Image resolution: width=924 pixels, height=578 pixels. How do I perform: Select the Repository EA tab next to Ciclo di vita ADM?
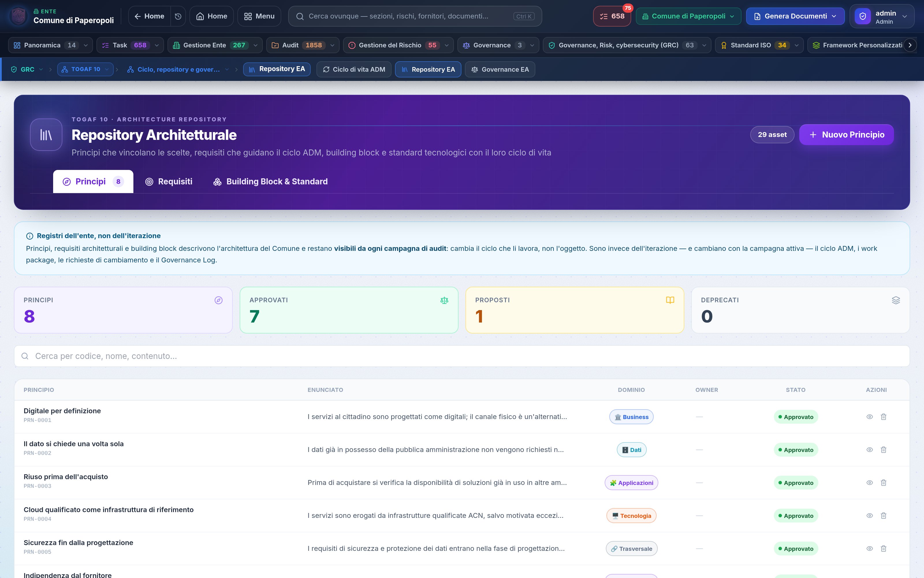428,69
